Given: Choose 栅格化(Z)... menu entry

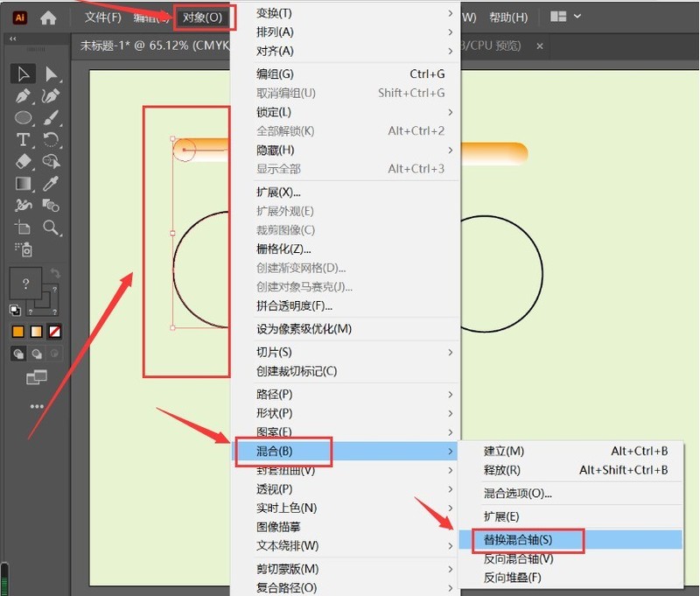Looking at the screenshot, I should pos(345,249).
